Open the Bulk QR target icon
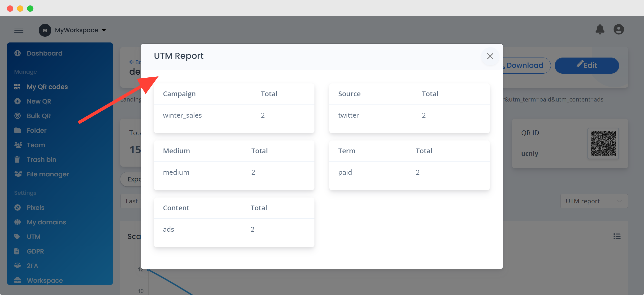The height and width of the screenshot is (295, 644). pos(17,116)
